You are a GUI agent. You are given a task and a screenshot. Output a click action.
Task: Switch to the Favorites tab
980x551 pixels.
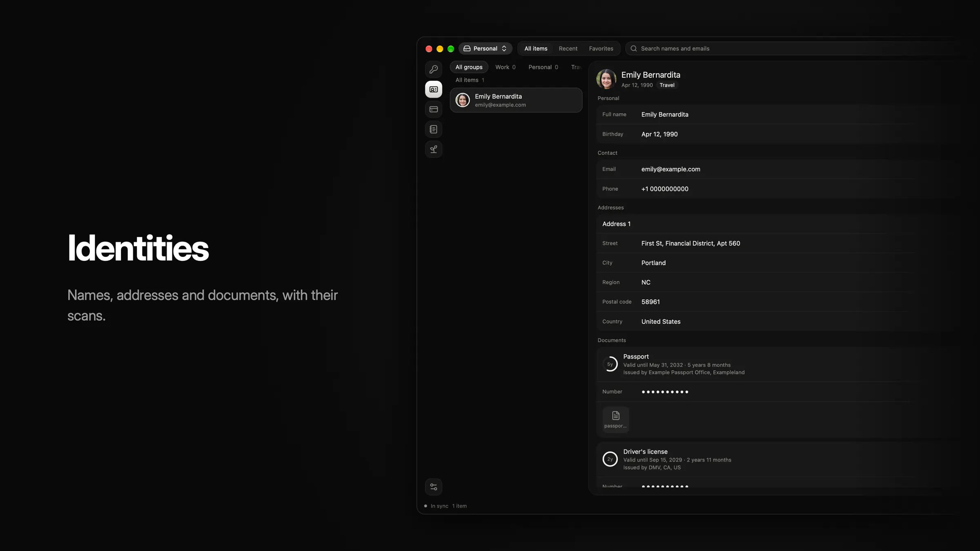(x=601, y=49)
